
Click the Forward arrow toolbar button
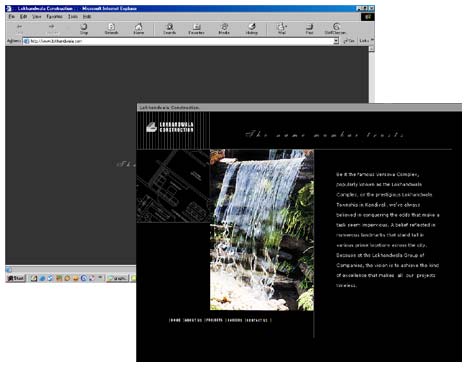click(51, 28)
